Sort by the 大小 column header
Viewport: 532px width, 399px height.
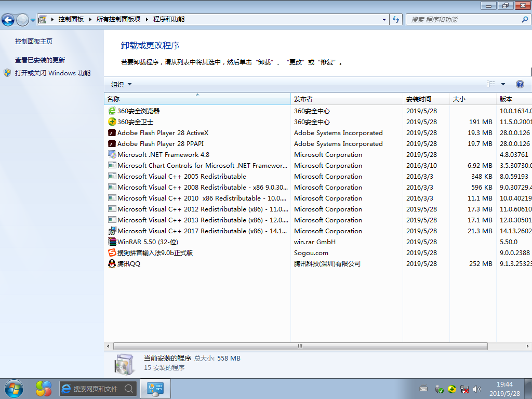(473, 99)
